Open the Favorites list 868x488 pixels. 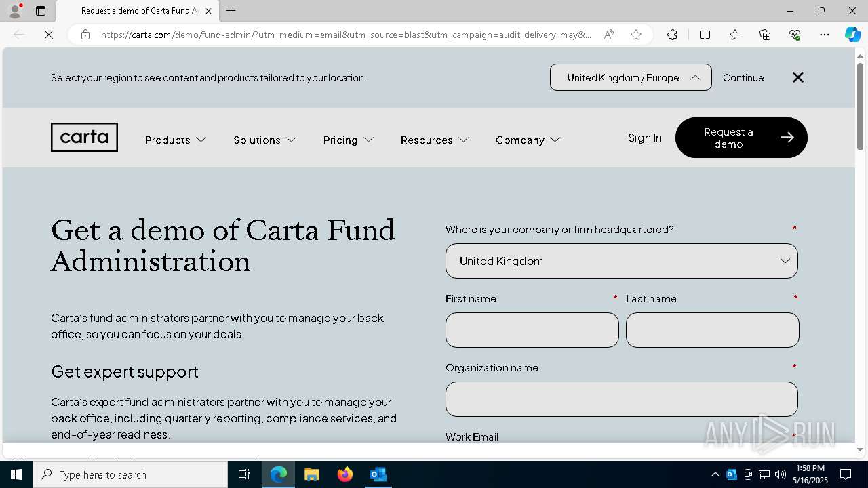tap(735, 35)
